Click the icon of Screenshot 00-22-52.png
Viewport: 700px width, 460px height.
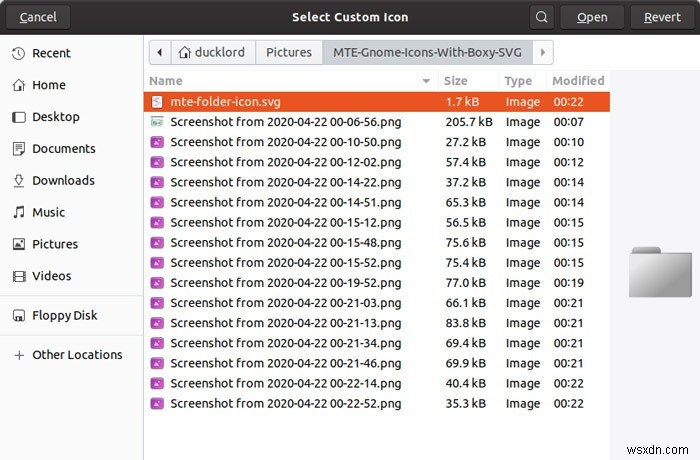157,403
